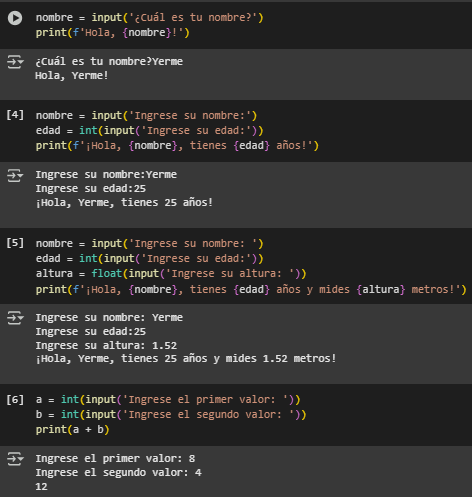Click the print line mentioning 'metros!' in cell 5
This screenshot has width=472, height=497.
(x=251, y=289)
